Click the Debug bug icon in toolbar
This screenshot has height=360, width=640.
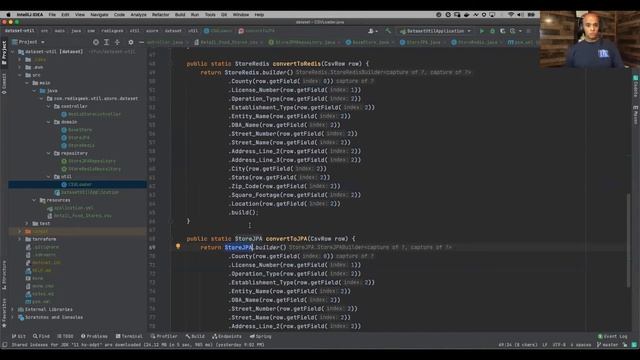click(x=492, y=31)
